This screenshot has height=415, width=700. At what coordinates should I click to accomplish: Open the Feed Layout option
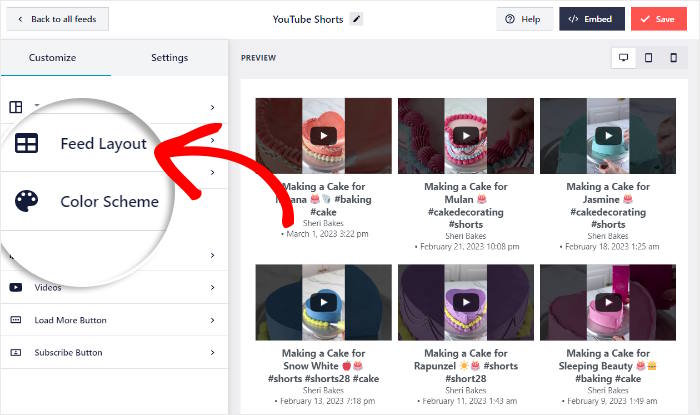(x=103, y=144)
